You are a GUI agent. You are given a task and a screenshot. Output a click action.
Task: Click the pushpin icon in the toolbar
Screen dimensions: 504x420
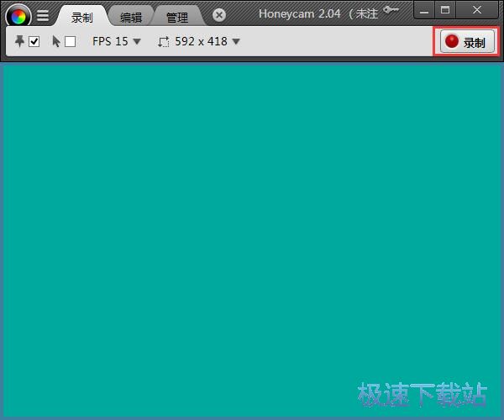pos(20,41)
